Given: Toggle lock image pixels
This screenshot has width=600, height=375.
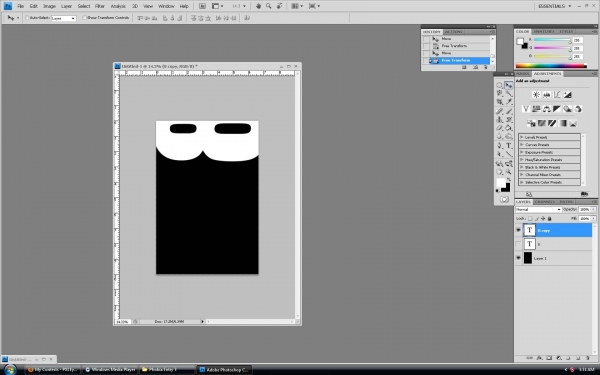Looking at the screenshot, I should [x=536, y=218].
